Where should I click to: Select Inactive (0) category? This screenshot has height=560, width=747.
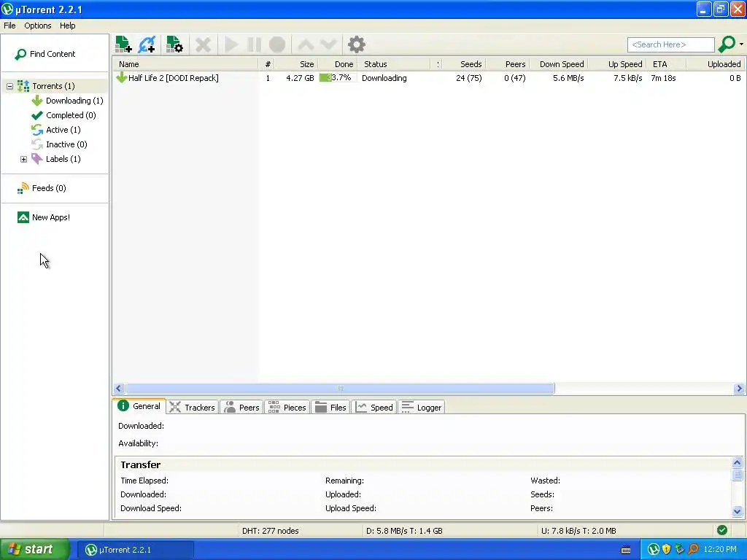pos(59,144)
